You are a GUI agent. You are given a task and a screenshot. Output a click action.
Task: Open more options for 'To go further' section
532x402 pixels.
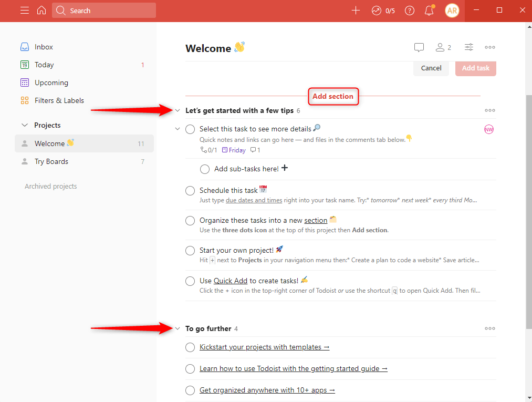pos(489,328)
